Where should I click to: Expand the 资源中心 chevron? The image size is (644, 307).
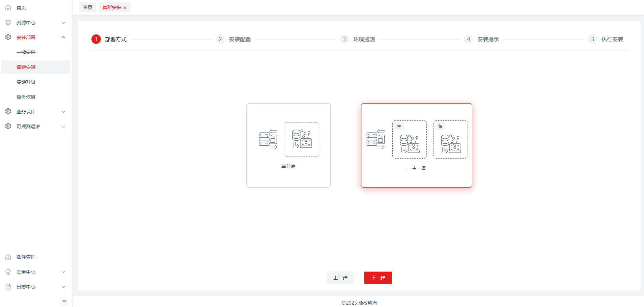click(63, 23)
